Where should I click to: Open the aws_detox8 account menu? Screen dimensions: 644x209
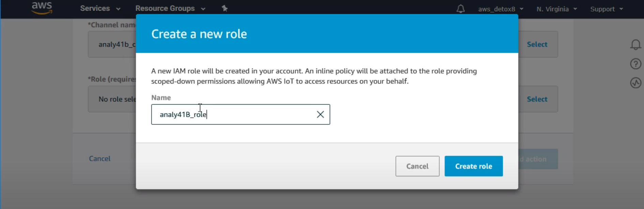(x=500, y=9)
